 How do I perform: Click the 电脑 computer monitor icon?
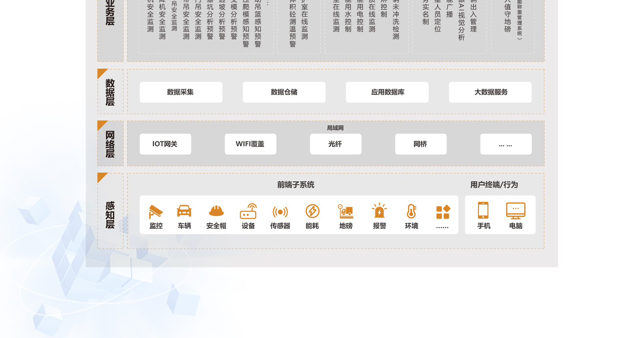click(x=516, y=211)
